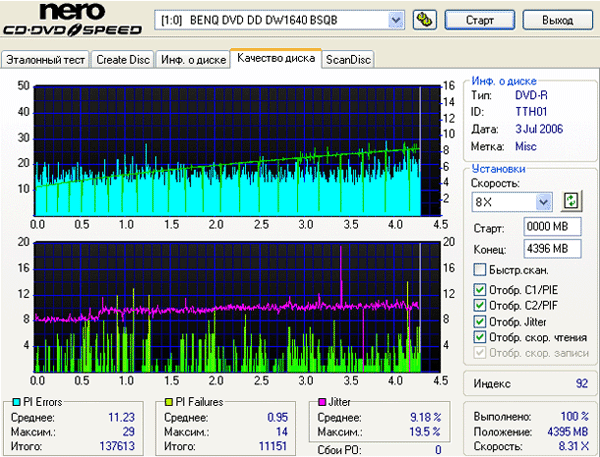The image size is (600, 457).
Task: Uncheck the Отобр. C1/PIE checkbox
Action: (x=480, y=291)
